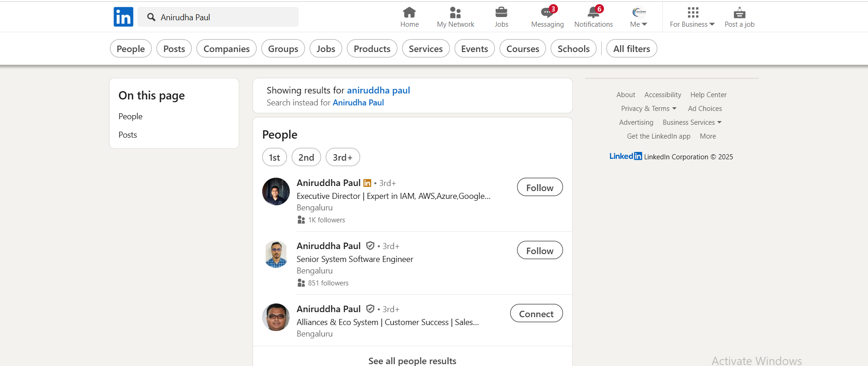Open the See all people results link
Image resolution: width=868 pixels, height=366 pixels.
pyautogui.click(x=412, y=361)
